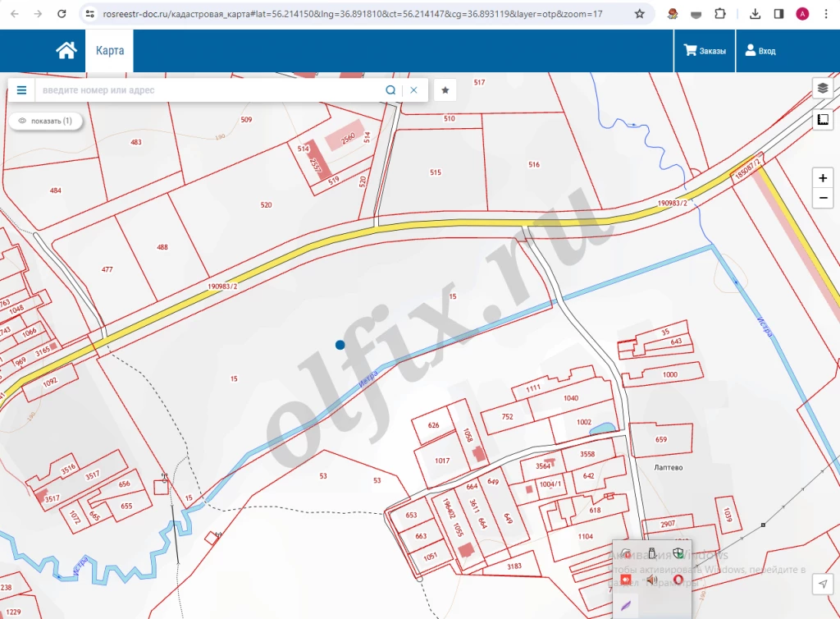Image resolution: width=840 pixels, height=619 pixels.
Task: Open the Карта tab
Action: 110,51
